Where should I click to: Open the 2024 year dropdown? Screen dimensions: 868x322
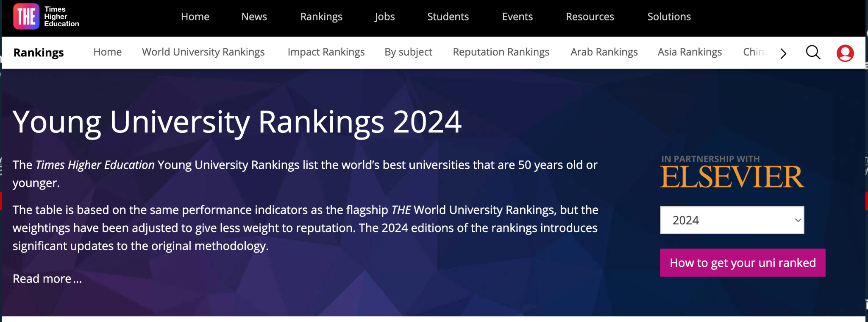732,220
